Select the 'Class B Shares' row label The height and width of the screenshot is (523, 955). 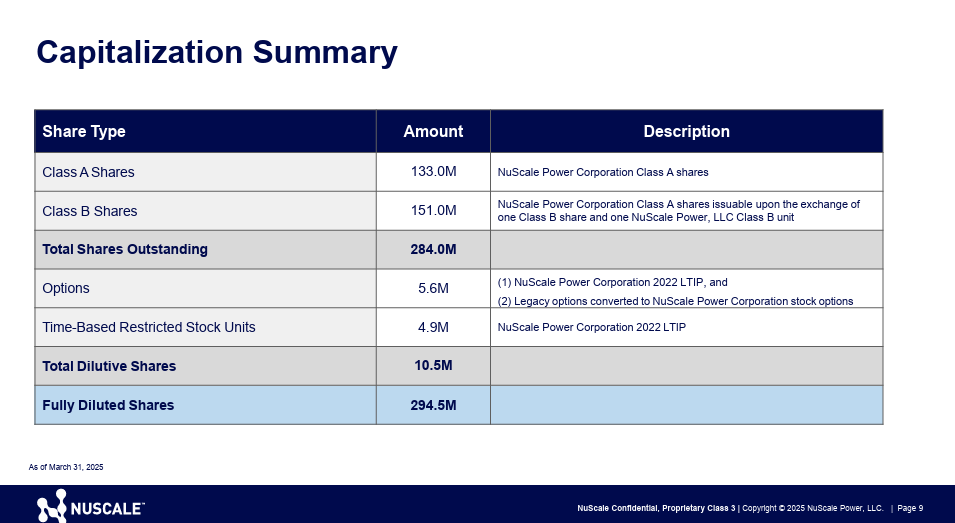tap(90, 211)
